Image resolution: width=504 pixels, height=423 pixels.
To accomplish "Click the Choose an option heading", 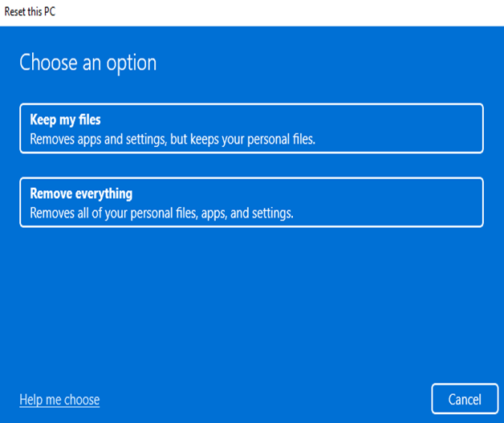I will (x=88, y=63).
